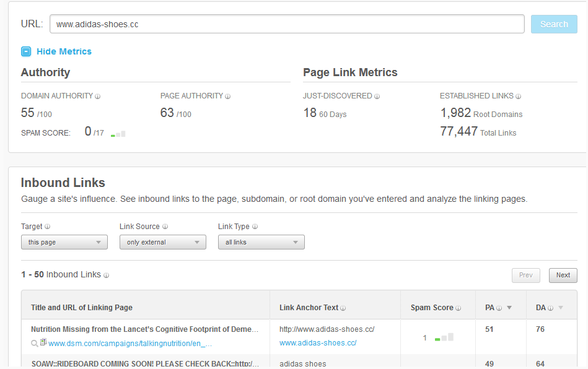Click the Search button

tap(554, 24)
